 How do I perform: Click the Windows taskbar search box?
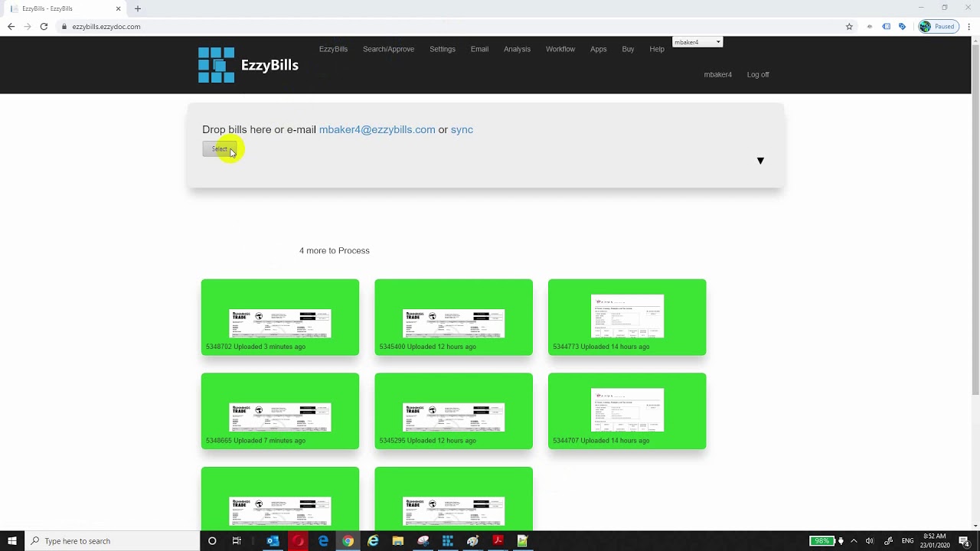(x=113, y=541)
